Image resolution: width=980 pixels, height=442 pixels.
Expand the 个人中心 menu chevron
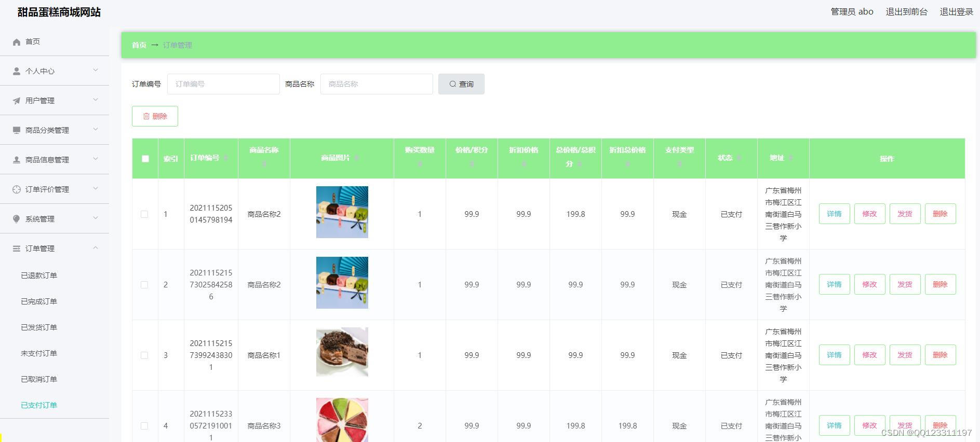pos(96,70)
